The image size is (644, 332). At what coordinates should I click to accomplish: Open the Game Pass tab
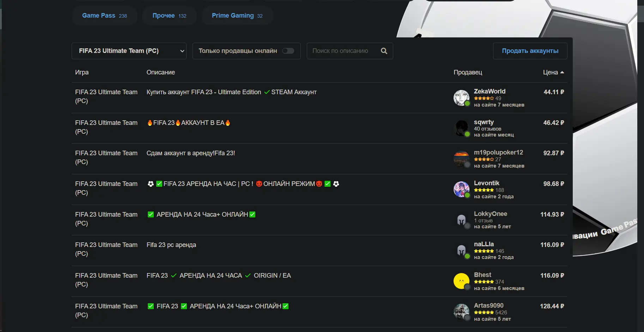[x=104, y=16]
